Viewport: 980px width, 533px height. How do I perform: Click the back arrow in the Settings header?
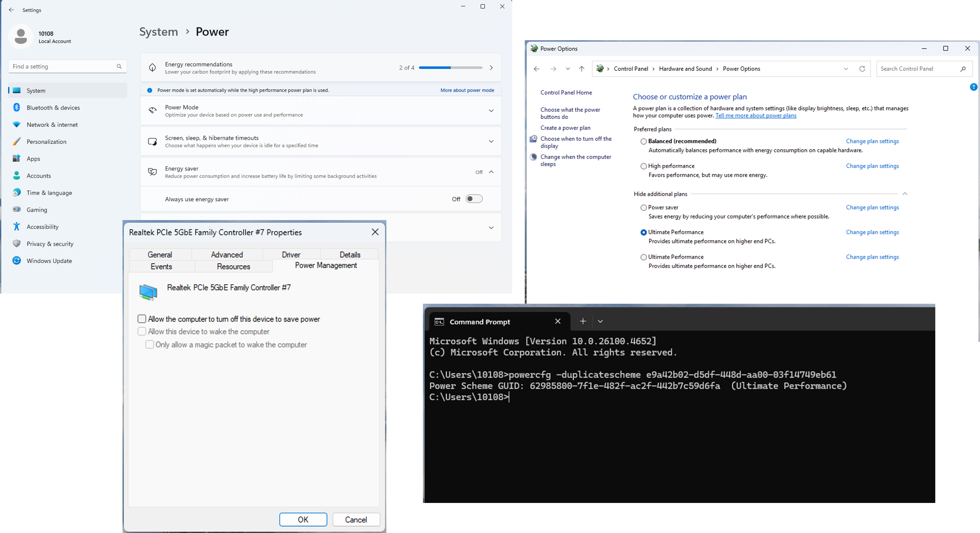pos(11,10)
